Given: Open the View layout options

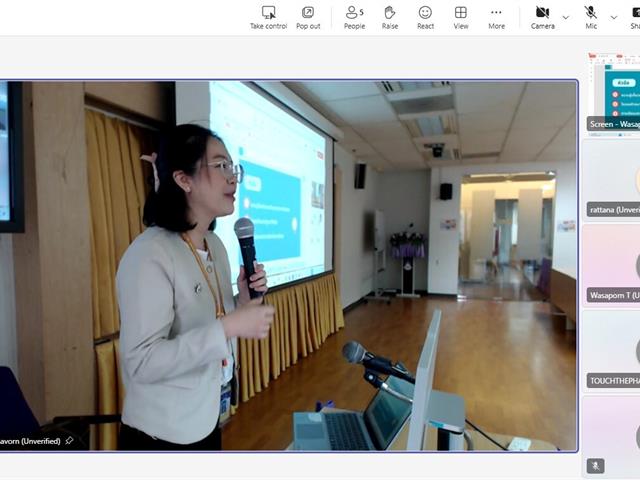Looking at the screenshot, I should point(461,16).
